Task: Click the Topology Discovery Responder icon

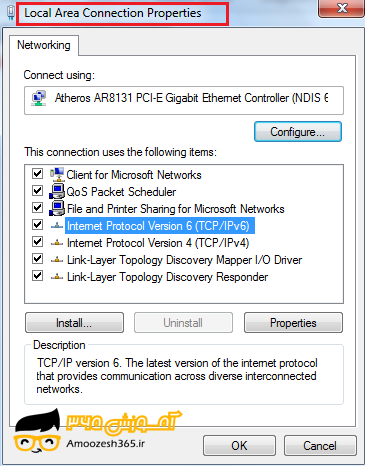Action: 57,277
